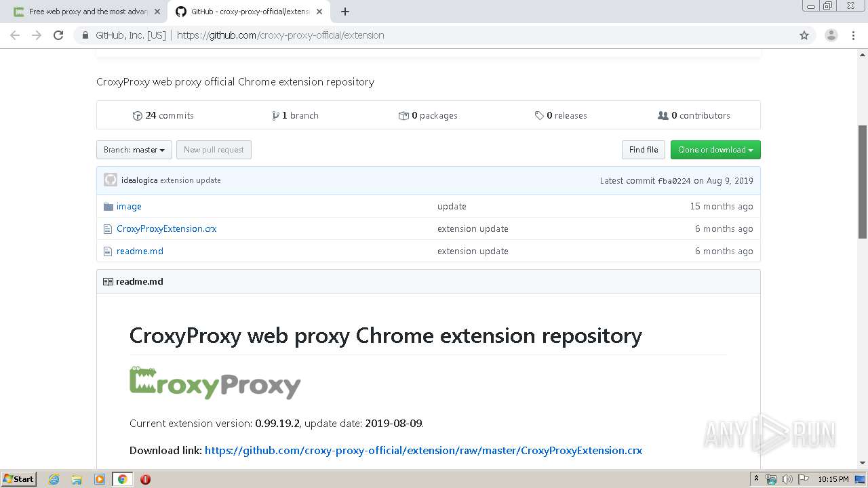This screenshot has width=868, height=488.
Task: Open the Windows Start menu
Action: point(18,479)
